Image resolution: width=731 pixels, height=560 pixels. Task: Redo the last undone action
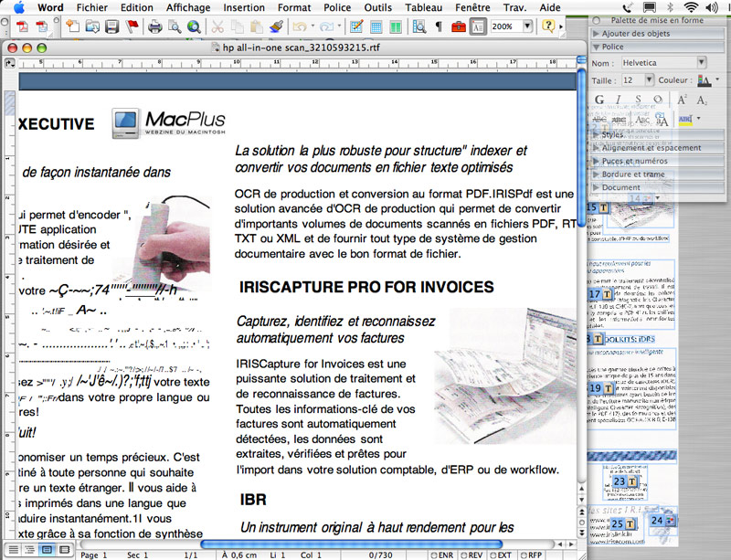click(326, 26)
